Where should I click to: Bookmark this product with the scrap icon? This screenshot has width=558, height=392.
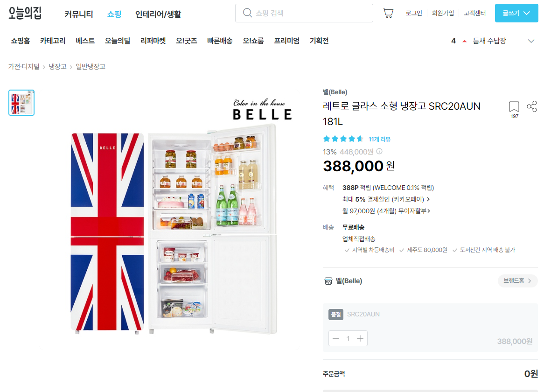[x=514, y=106]
